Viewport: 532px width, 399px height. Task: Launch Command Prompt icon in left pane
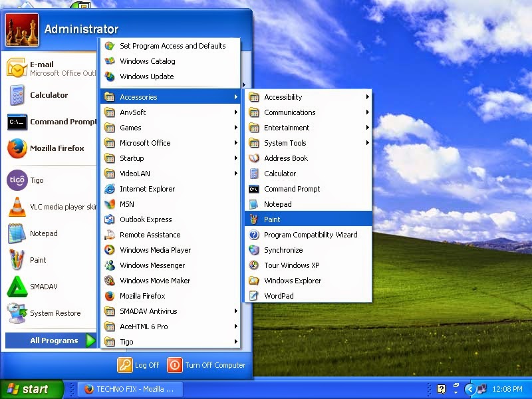click(17, 122)
